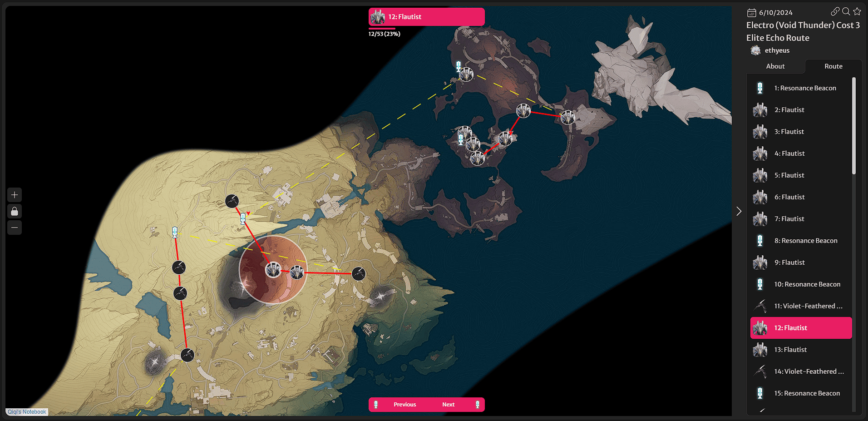This screenshot has width=868, height=421.
Task: Select heron marker directly below westernmost beacon
Action: pos(179,267)
